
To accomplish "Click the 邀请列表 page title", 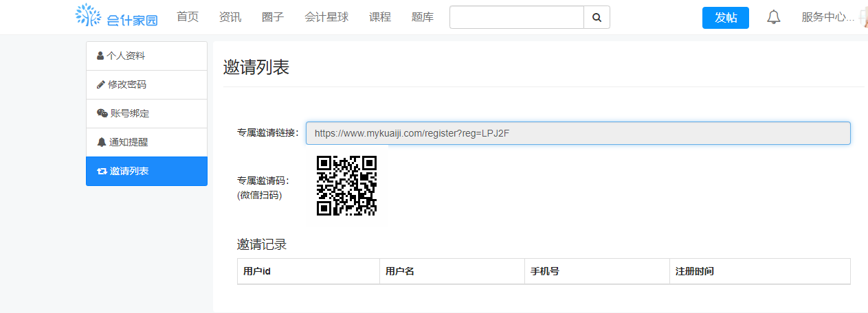I will coord(256,67).
